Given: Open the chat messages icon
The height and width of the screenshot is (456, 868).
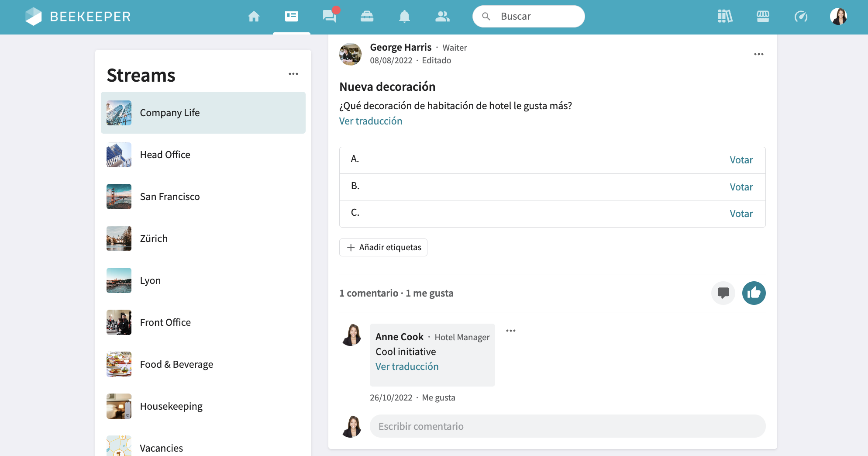Looking at the screenshot, I should [329, 17].
